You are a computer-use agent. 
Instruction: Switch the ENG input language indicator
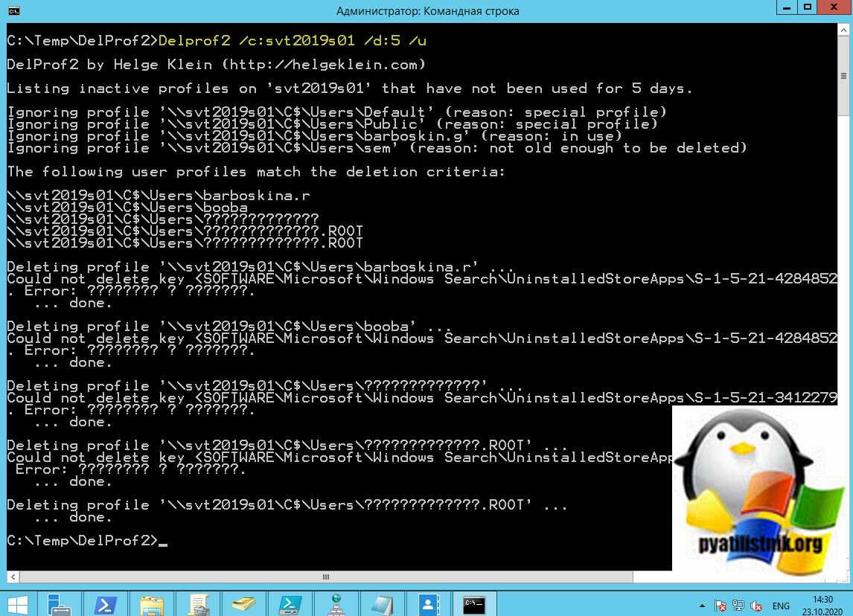point(781,606)
